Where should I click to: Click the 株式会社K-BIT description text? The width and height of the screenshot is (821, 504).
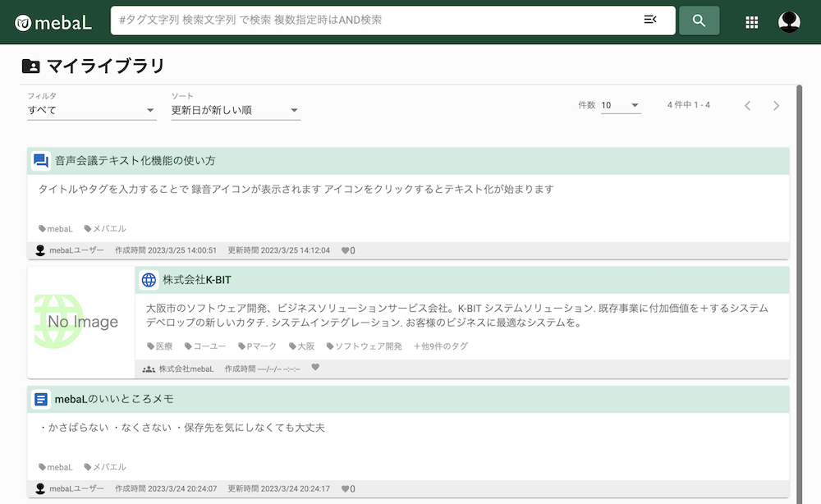[456, 315]
